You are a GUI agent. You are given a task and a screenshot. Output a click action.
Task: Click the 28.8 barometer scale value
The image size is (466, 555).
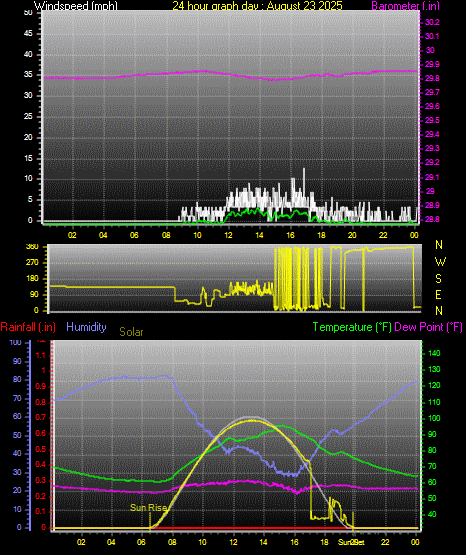432,219
